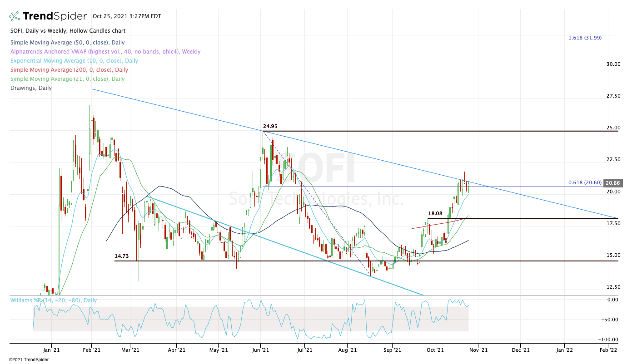Click the Aug '21 date axis label
Viewport: 632px width, 364px height.
[x=347, y=349]
